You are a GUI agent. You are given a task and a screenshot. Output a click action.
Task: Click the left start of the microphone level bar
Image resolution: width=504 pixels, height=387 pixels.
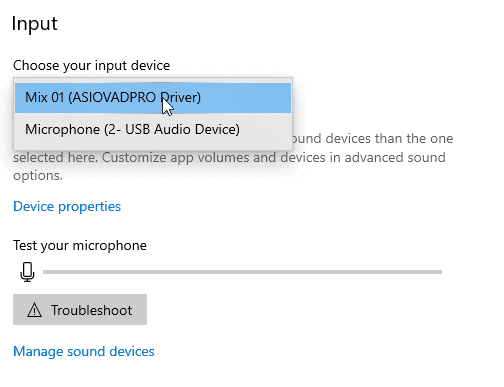(x=47, y=272)
